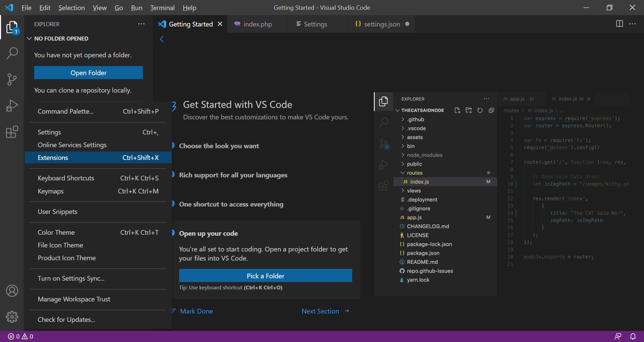This screenshot has height=342, width=644.
Task: Open the Explorer More Actions menu
Action: (x=141, y=24)
